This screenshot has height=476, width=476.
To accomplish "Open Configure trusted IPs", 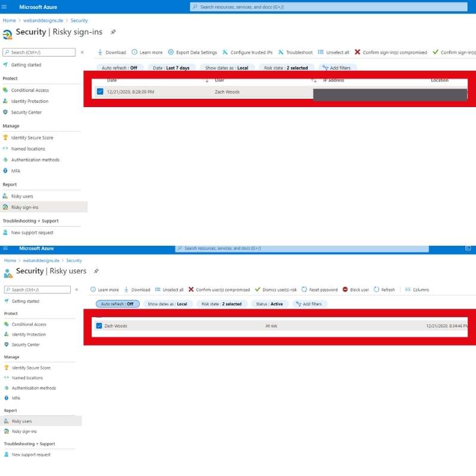I will (248, 52).
